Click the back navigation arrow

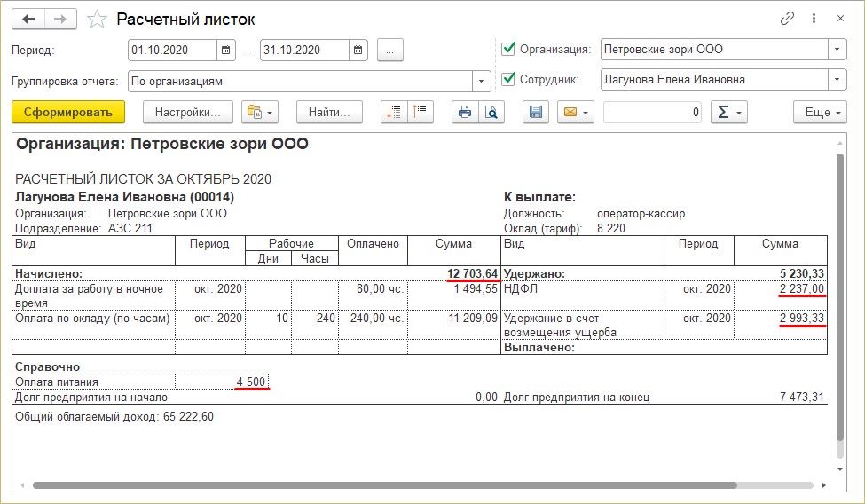tap(29, 19)
